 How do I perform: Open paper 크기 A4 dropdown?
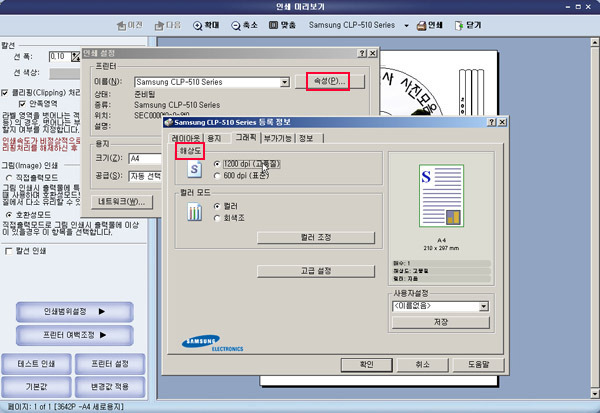146,158
